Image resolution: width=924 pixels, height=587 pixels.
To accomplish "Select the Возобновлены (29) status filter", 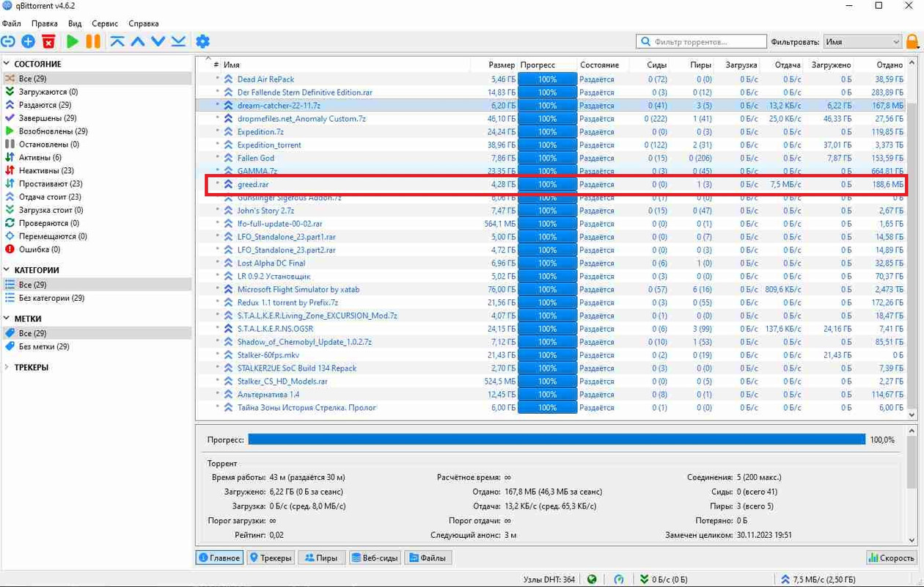I will [53, 131].
